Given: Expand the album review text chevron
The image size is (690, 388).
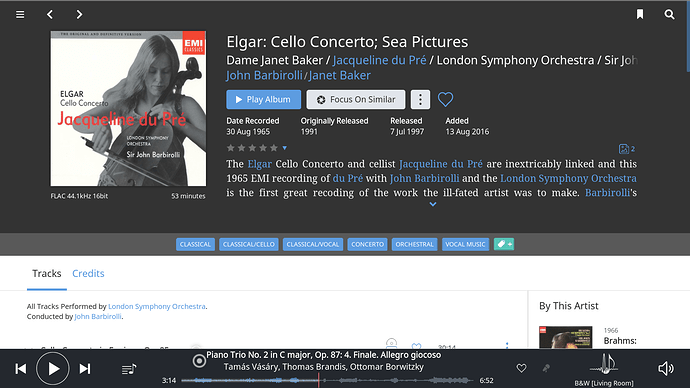Looking at the screenshot, I should pyautogui.click(x=433, y=204).
